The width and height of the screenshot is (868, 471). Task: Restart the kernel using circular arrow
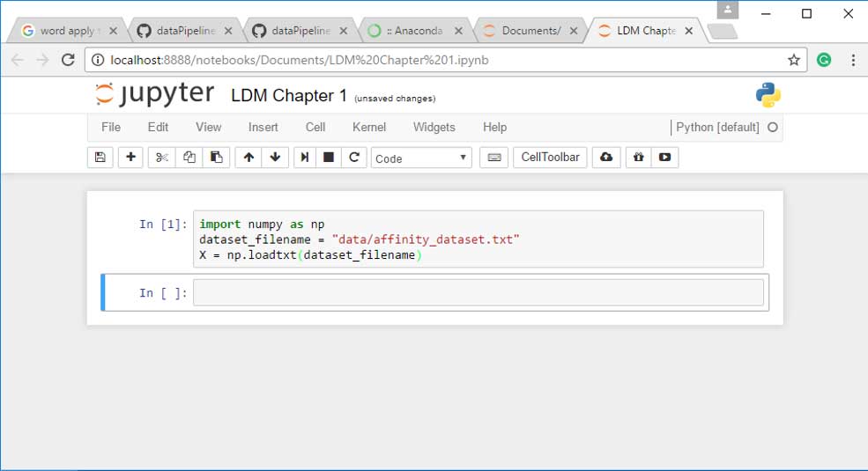(x=354, y=158)
